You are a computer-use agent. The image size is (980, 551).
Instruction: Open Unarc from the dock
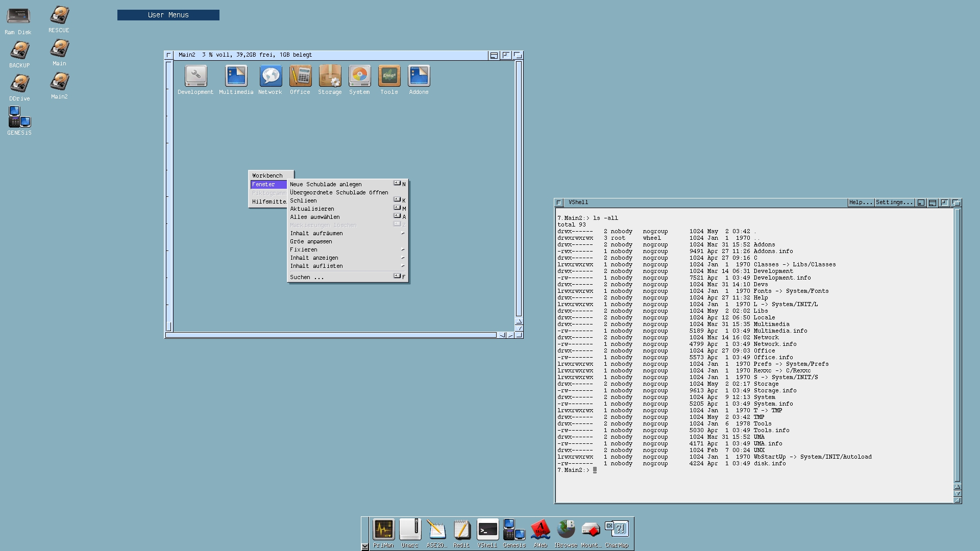tap(410, 530)
